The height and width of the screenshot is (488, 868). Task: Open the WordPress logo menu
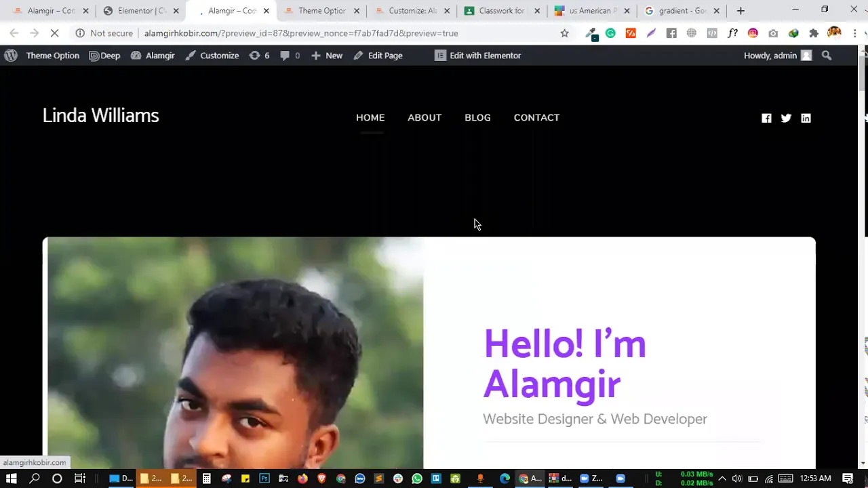11,56
